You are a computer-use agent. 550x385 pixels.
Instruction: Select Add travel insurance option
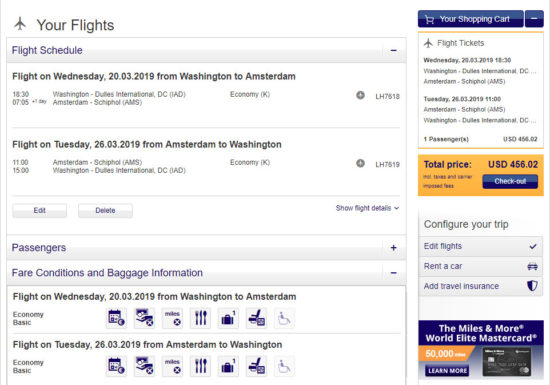point(481,286)
